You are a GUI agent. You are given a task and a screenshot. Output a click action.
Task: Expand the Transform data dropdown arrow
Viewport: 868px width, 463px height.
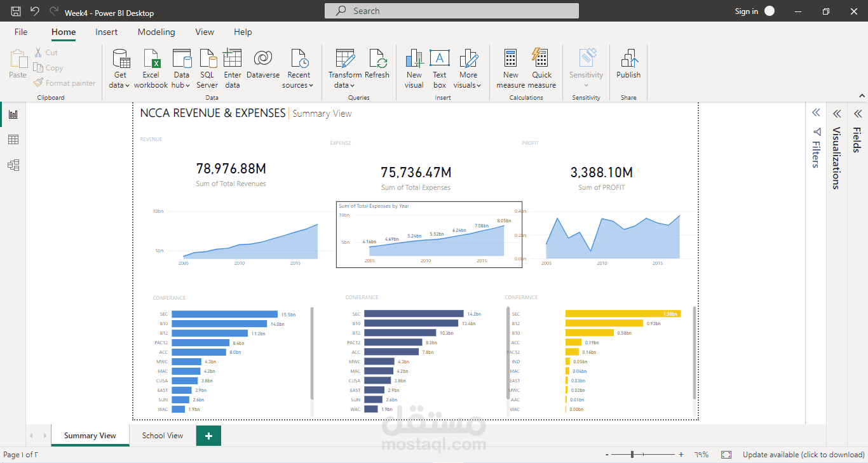pos(353,86)
